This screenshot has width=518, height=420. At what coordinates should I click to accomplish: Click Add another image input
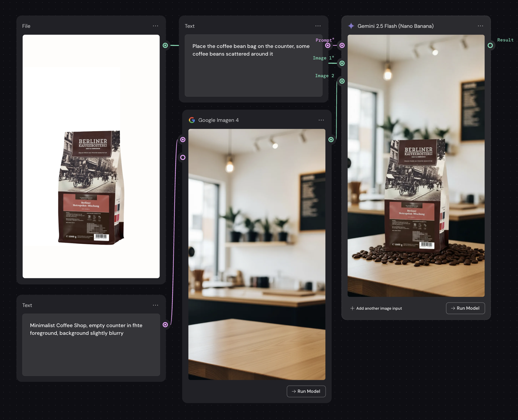click(x=376, y=308)
